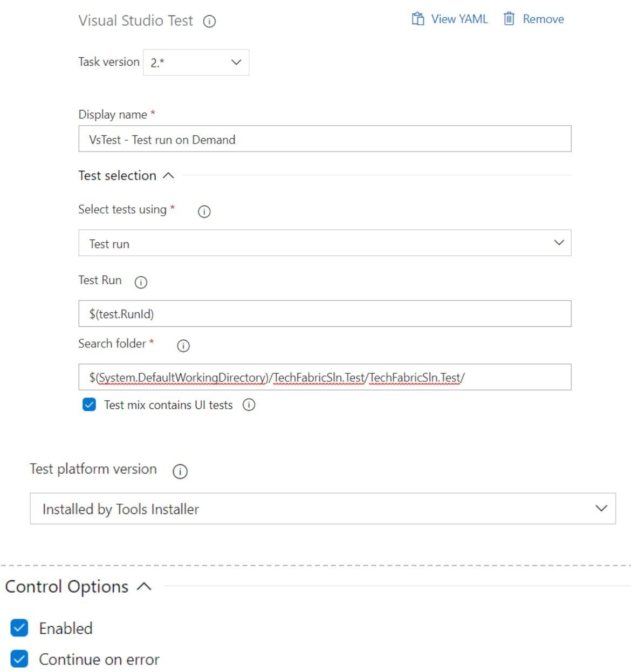Collapse the Control Options section

(143, 587)
